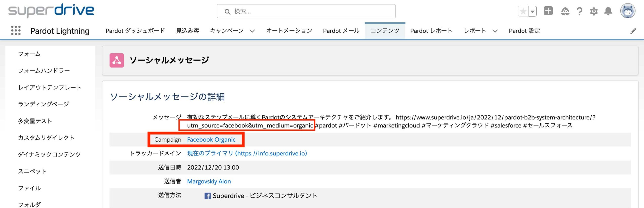Click the superdrive.io URL in the message
Image resolution: width=644 pixels, height=208 pixels.
(495, 117)
